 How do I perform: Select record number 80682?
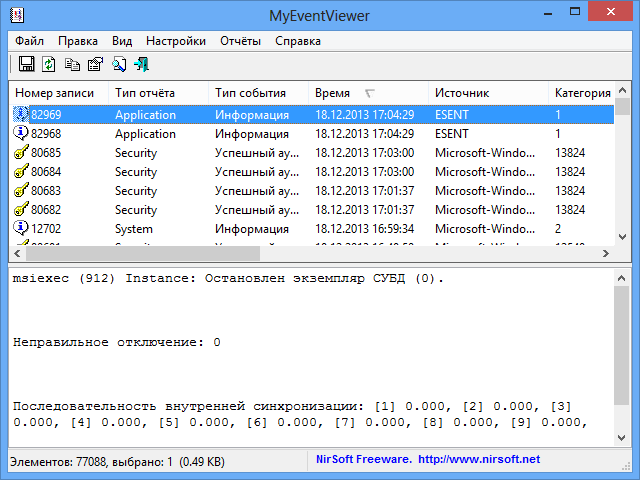click(x=46, y=209)
